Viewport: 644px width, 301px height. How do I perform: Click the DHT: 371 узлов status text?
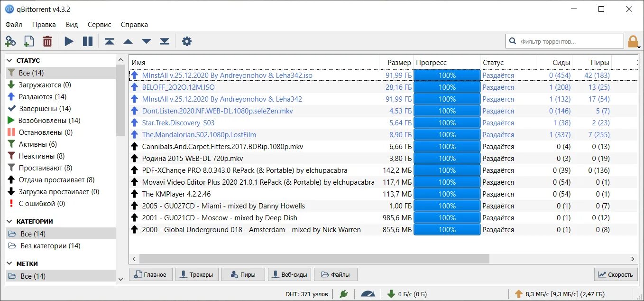(306, 294)
